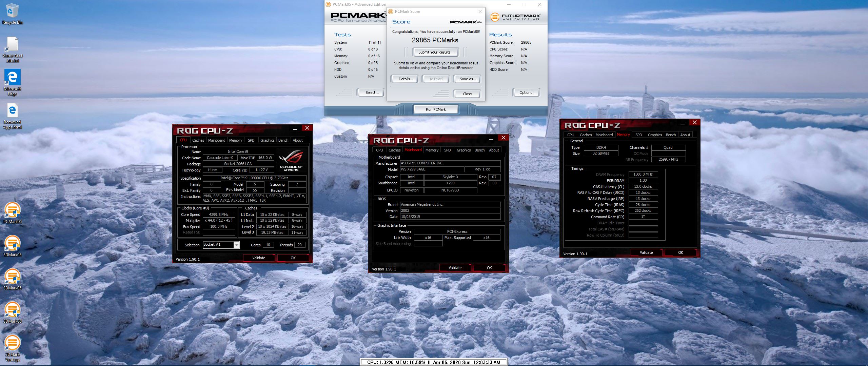Screen dimensions: 868x366
Task: Click the Model WS X299 SAGE field
Action: (x=432, y=169)
